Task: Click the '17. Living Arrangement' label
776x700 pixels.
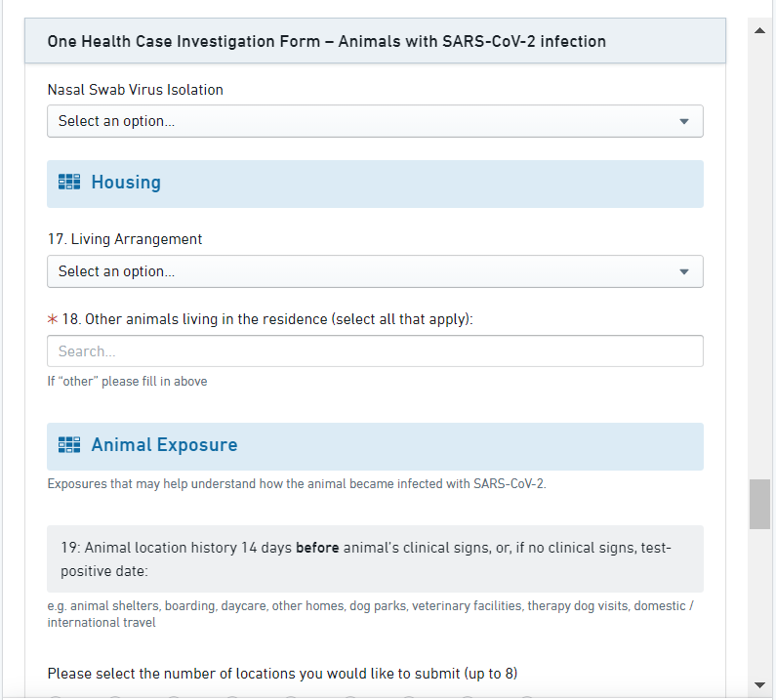Action: tap(125, 239)
